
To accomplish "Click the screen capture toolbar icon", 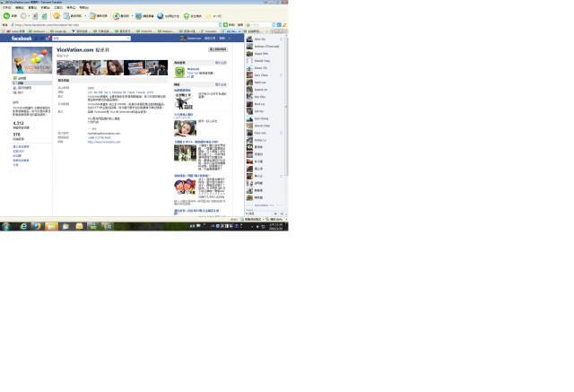I will point(138,16).
